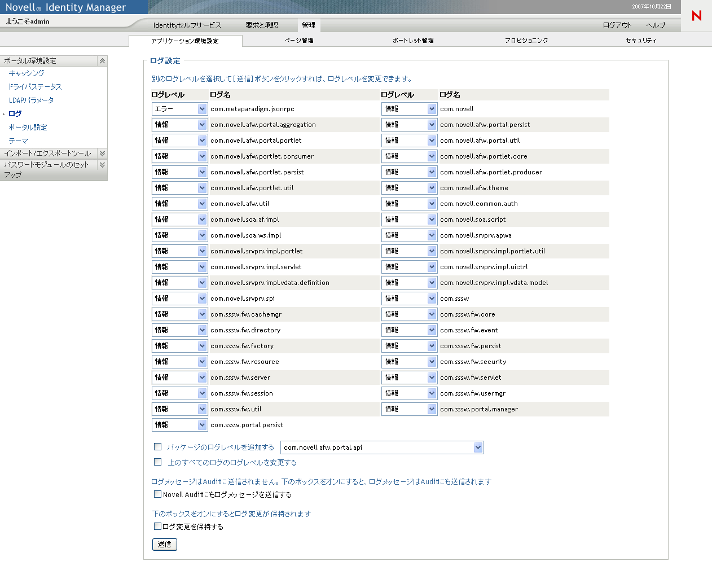
Task: Switch to the ページ管理 sub-tab
Action: [x=299, y=41]
